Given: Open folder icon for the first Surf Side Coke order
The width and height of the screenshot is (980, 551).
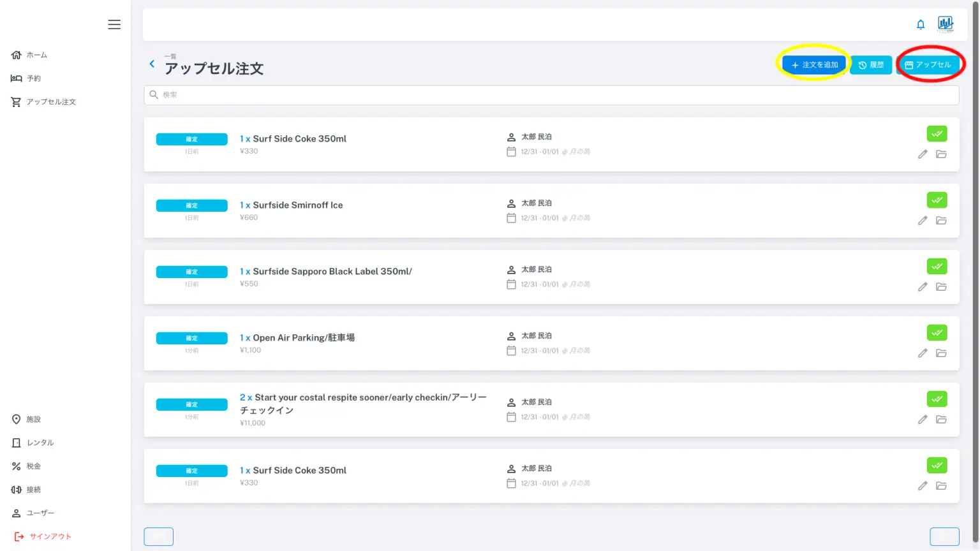Looking at the screenshot, I should coord(941,154).
